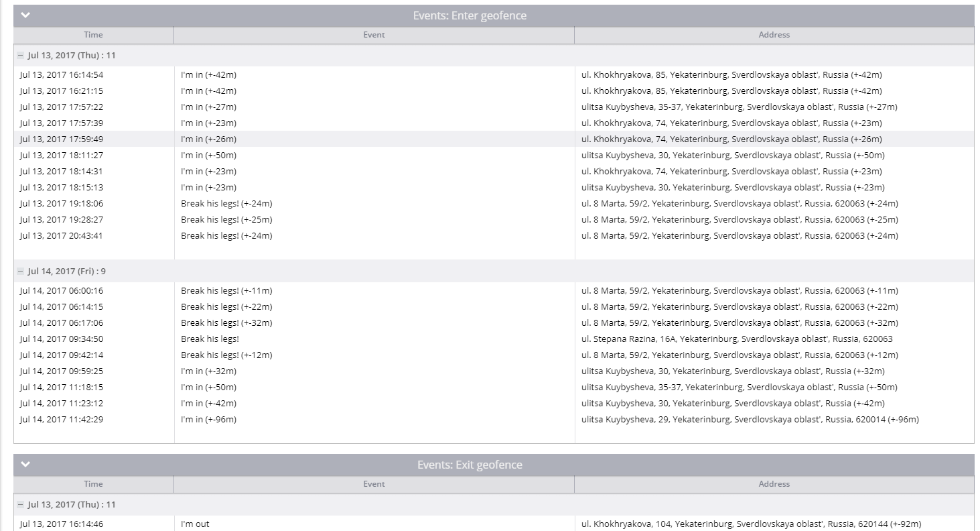980x531 pixels.
Task: Click the Jul 13, 2017 20:43:41 time cell
Action: (62, 236)
